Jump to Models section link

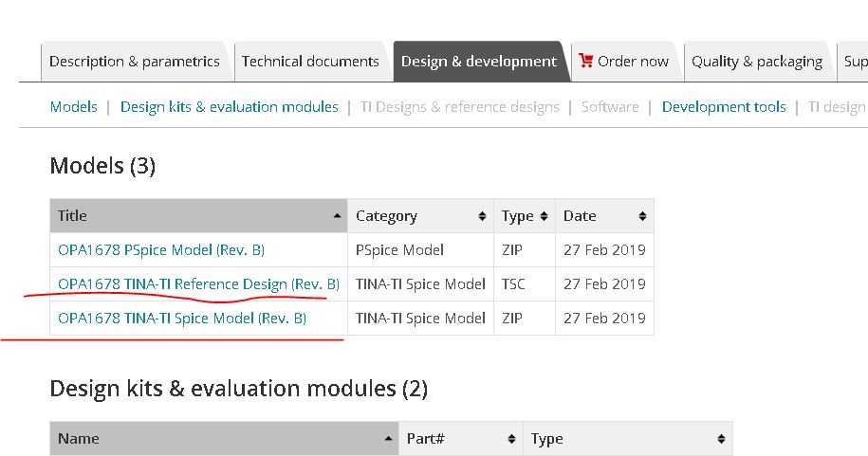click(73, 107)
